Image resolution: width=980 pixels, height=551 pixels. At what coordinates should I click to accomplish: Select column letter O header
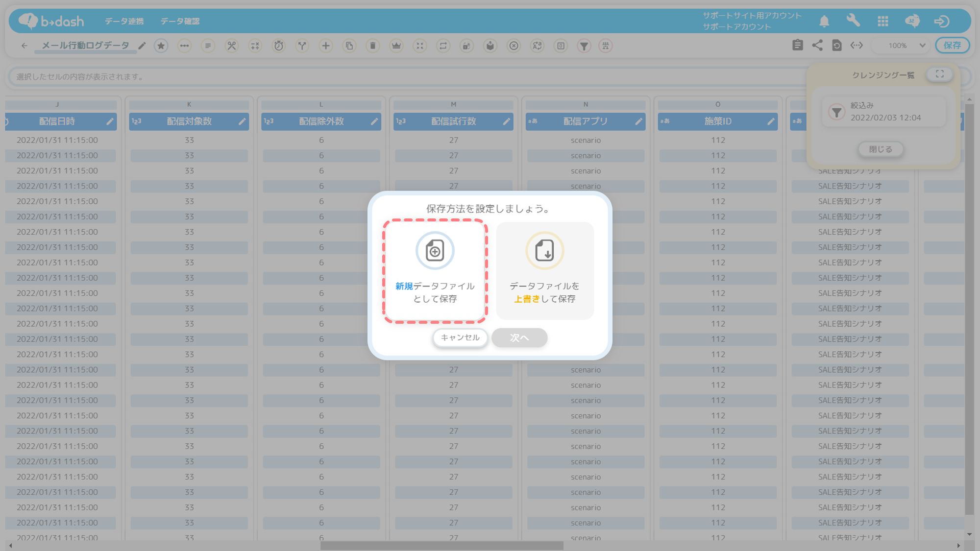tap(718, 104)
